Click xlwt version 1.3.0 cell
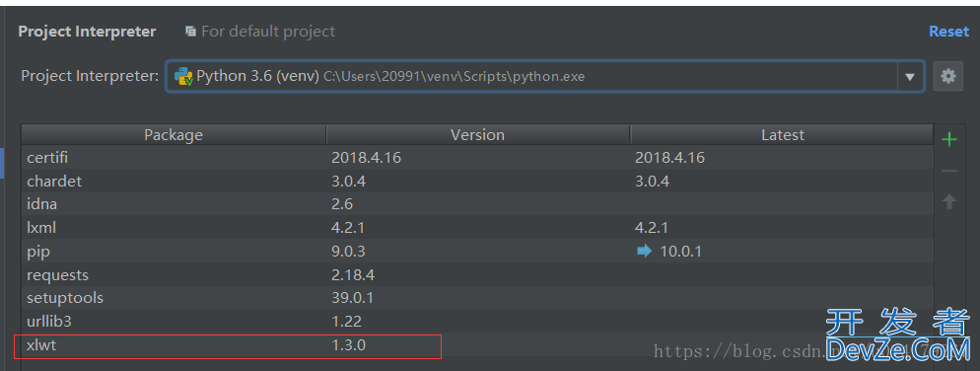The image size is (980, 371). (x=348, y=344)
